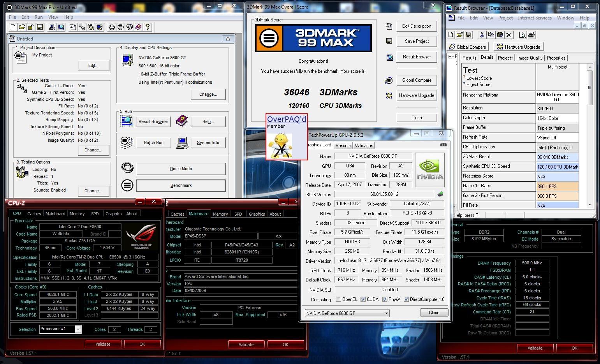Click the 36,046 3DMarks result cell

point(558,157)
